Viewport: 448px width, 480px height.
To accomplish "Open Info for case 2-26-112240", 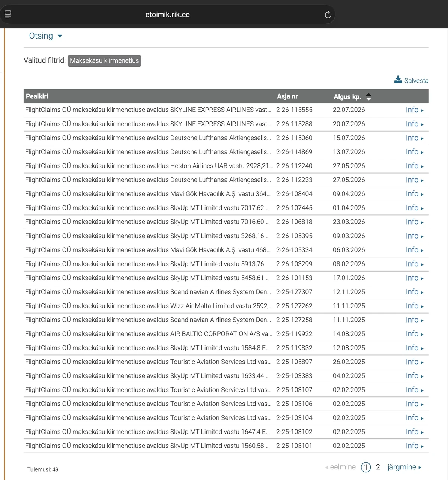I will coord(414,166).
